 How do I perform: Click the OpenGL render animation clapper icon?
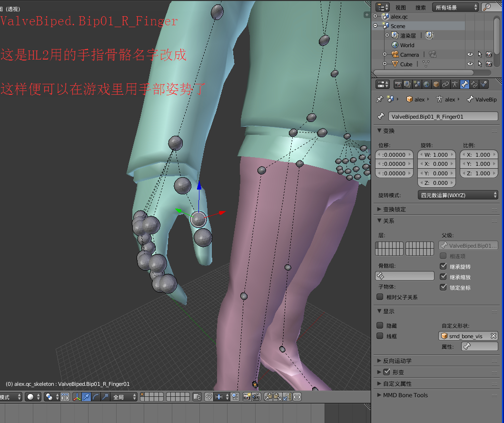point(256,397)
